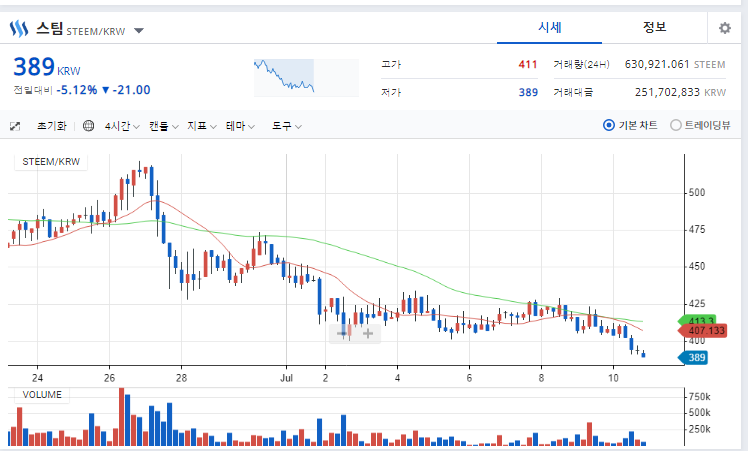Image resolution: width=748 pixels, height=451 pixels.
Task: Click the zoom in plus chart button
Action: [368, 333]
